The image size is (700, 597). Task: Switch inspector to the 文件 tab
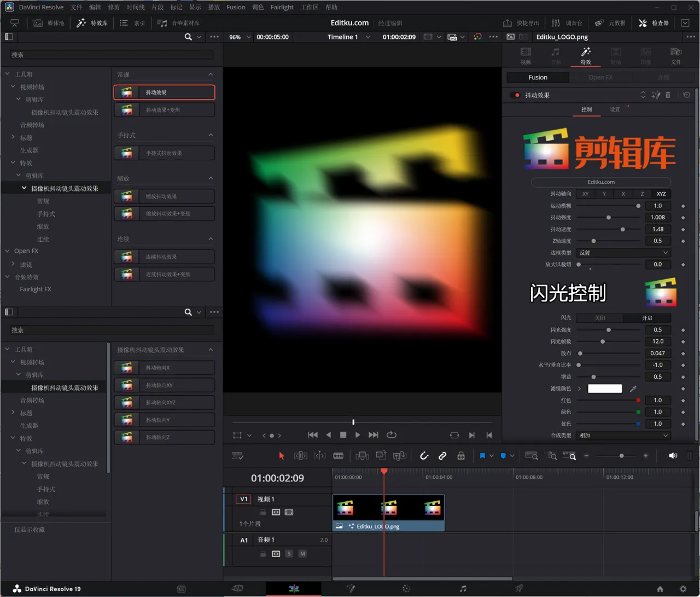pyautogui.click(x=676, y=55)
